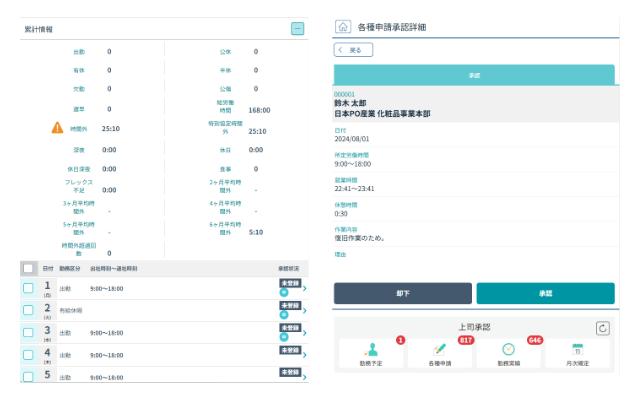Click the 総労働時間 value 168:00

coord(259,110)
